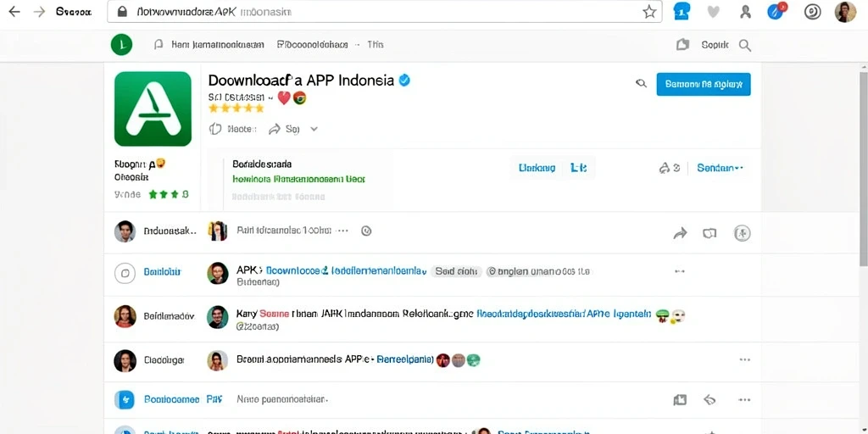Open the green A app logo thumbnail
868x434 pixels.
[153, 108]
